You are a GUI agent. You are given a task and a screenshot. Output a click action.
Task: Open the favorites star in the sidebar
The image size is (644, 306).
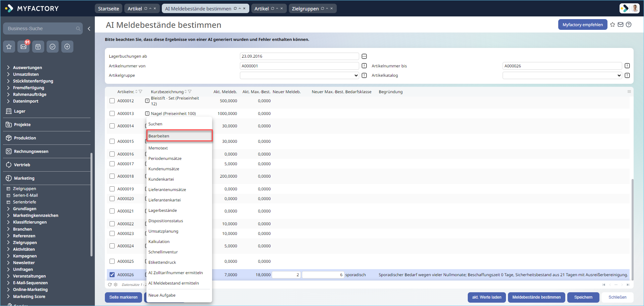click(9, 47)
